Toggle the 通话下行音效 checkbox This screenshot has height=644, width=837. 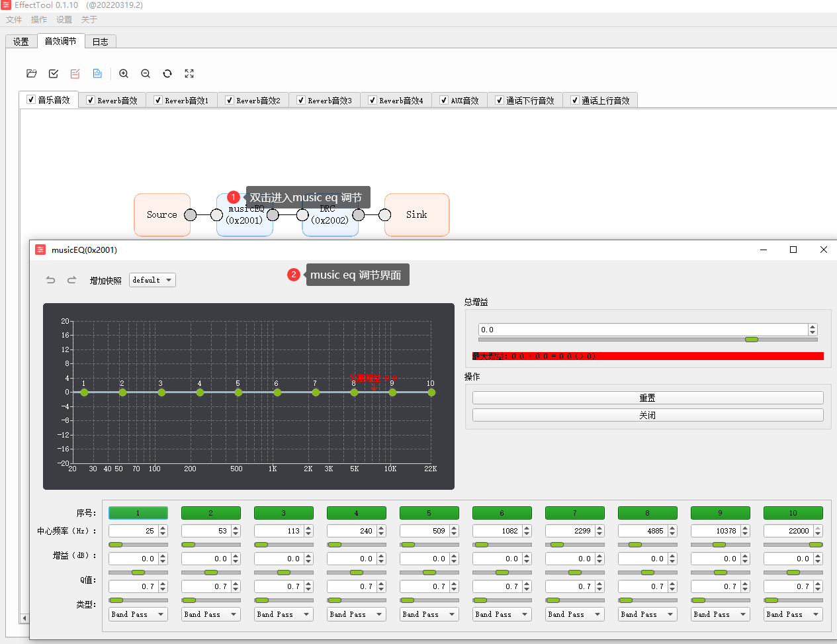point(500,101)
